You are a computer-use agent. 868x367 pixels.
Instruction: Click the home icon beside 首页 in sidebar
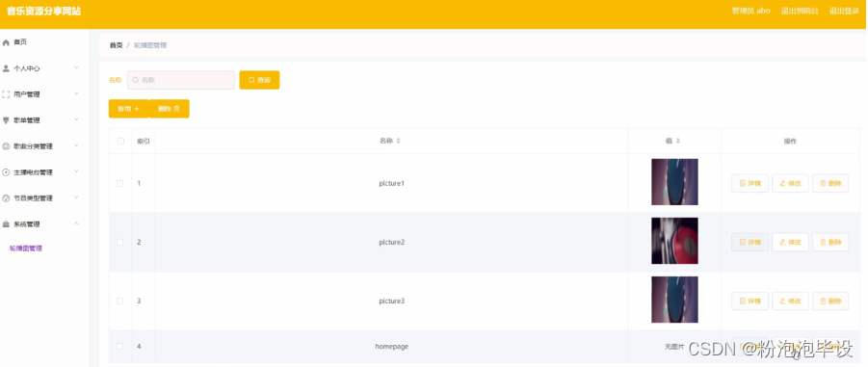(6, 42)
